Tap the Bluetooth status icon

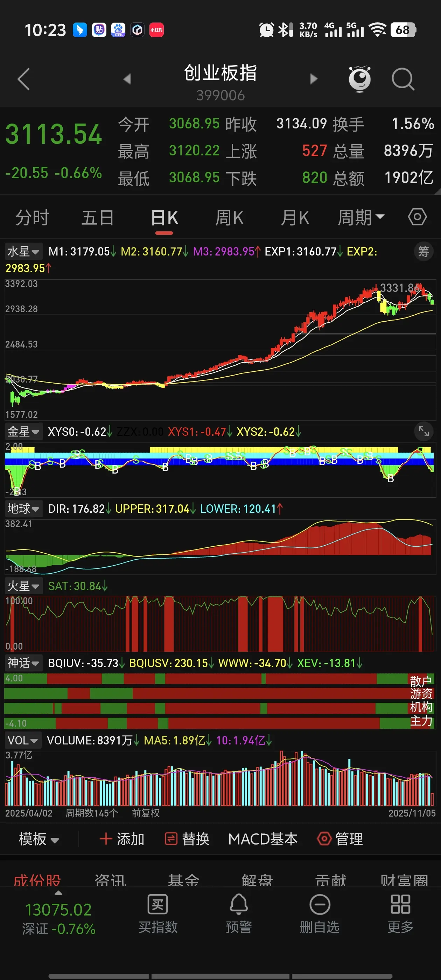point(285,30)
